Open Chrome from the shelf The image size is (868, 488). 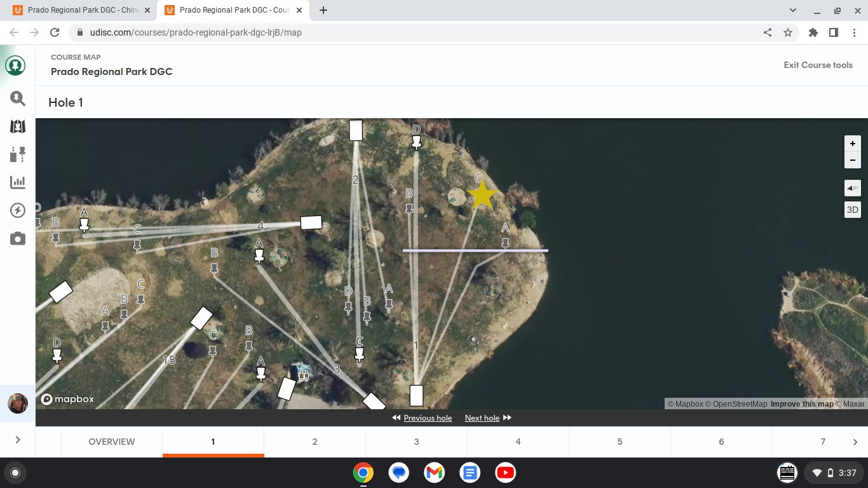pyautogui.click(x=363, y=473)
